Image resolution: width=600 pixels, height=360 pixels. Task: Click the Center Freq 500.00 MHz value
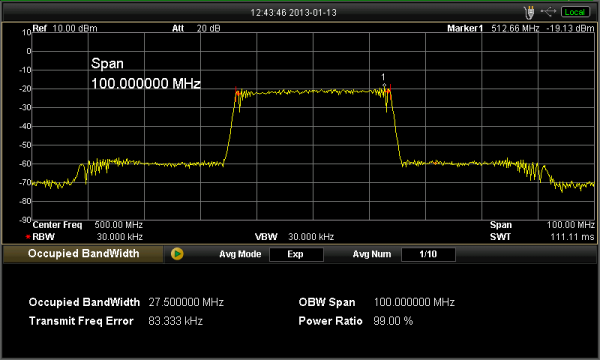point(119,225)
